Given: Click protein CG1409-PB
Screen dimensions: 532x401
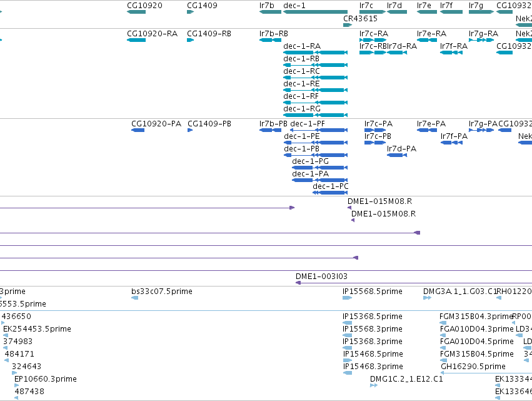Looking at the screenshot, I should click(x=190, y=130).
